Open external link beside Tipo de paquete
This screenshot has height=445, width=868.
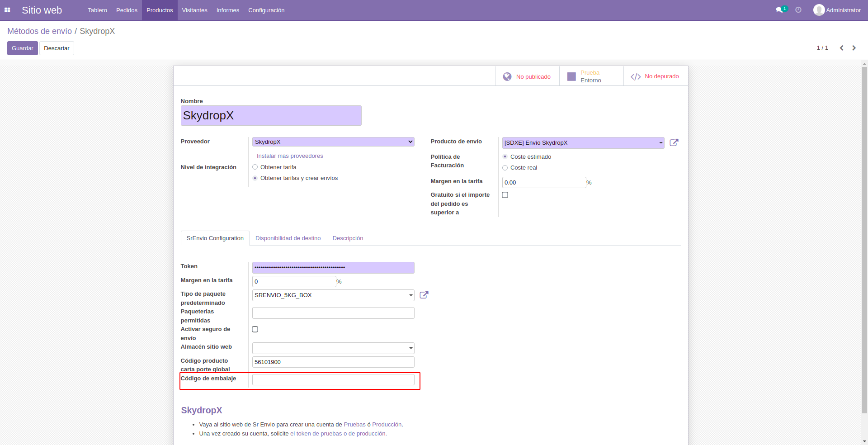click(424, 295)
